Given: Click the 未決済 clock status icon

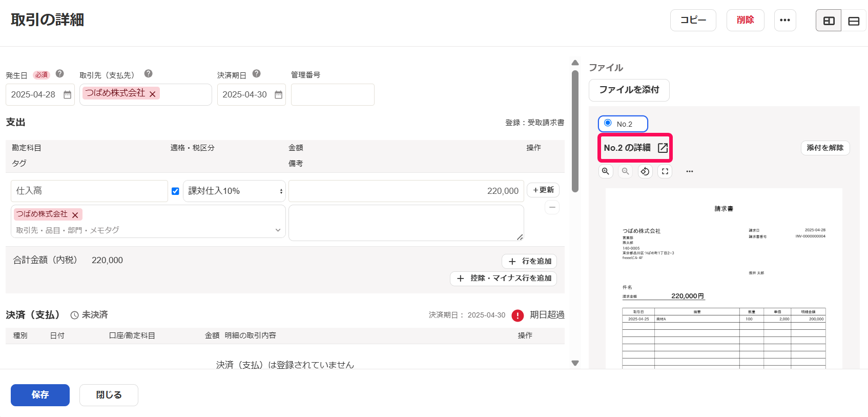Looking at the screenshot, I should pyautogui.click(x=74, y=315).
